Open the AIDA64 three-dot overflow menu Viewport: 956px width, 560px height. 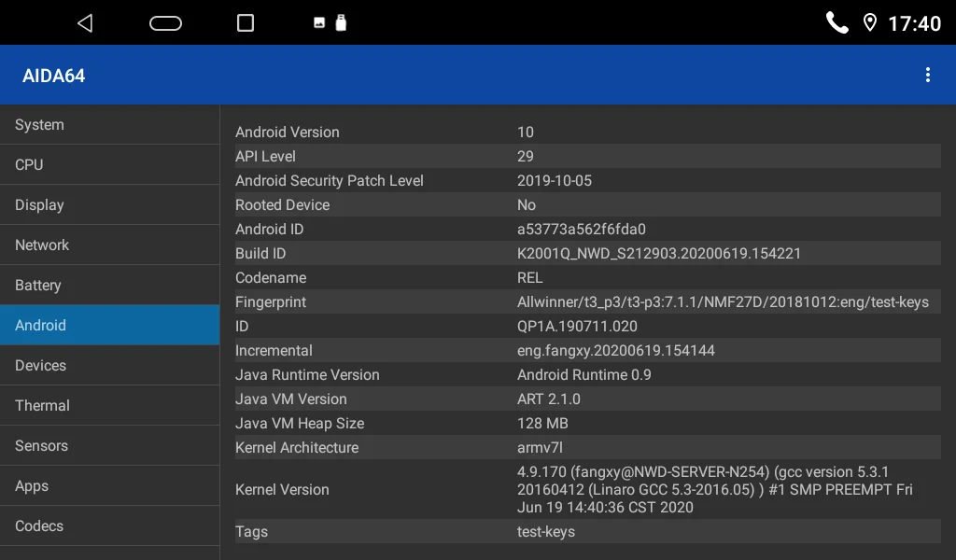pos(927,75)
